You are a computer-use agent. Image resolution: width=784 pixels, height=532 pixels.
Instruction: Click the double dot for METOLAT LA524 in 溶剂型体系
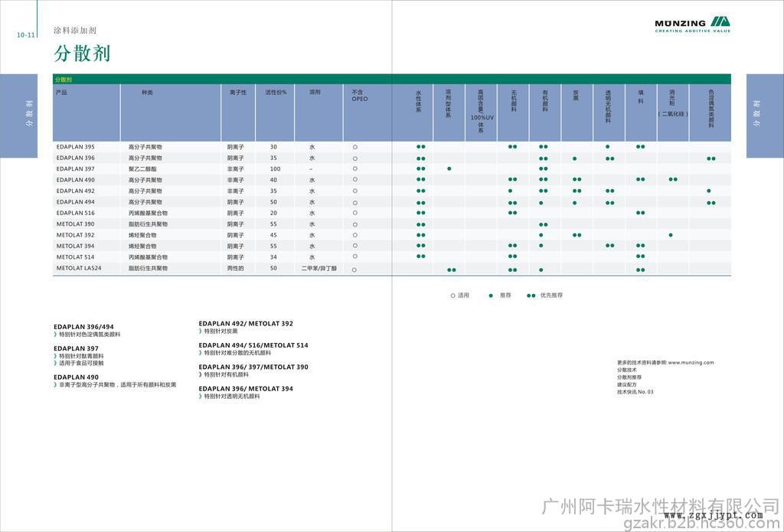[452, 269]
